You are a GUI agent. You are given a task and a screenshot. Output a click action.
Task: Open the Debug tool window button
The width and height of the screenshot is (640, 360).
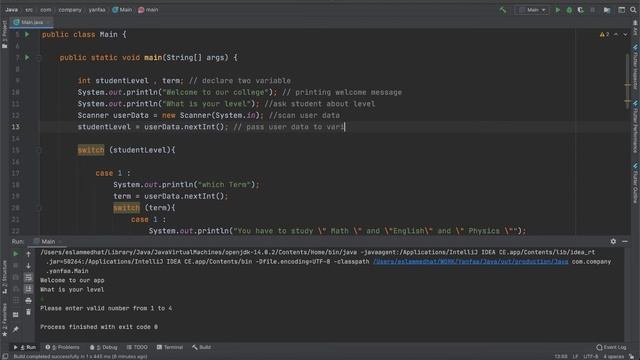(x=104, y=347)
